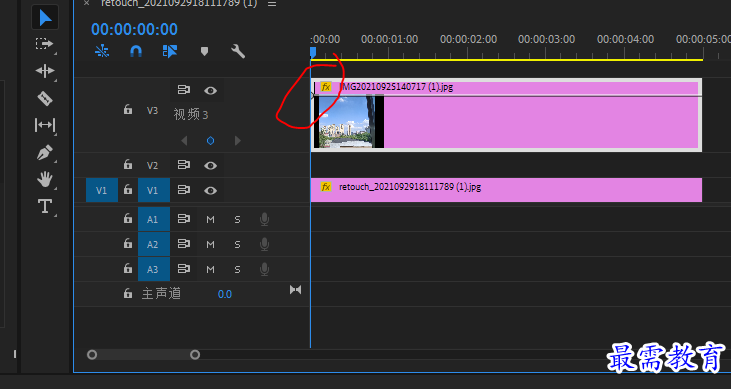Toggle insert sequence as nest option
The height and width of the screenshot is (389, 731).
click(x=102, y=51)
